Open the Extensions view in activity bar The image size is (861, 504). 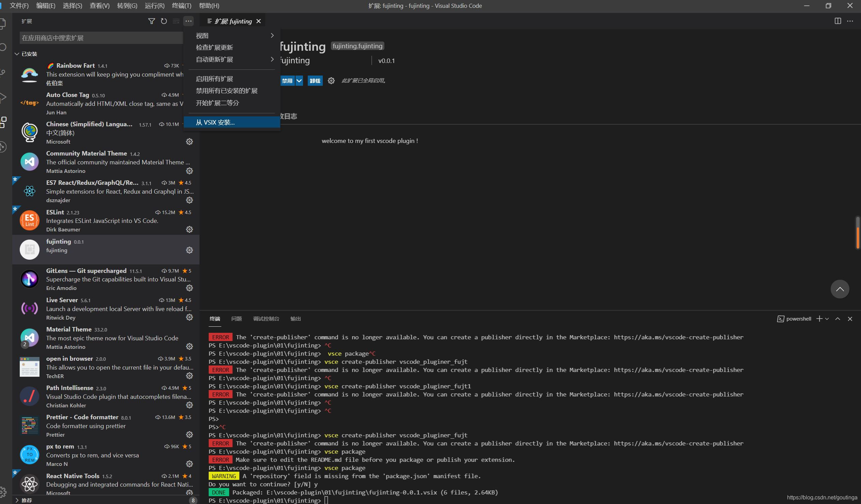click(3, 122)
